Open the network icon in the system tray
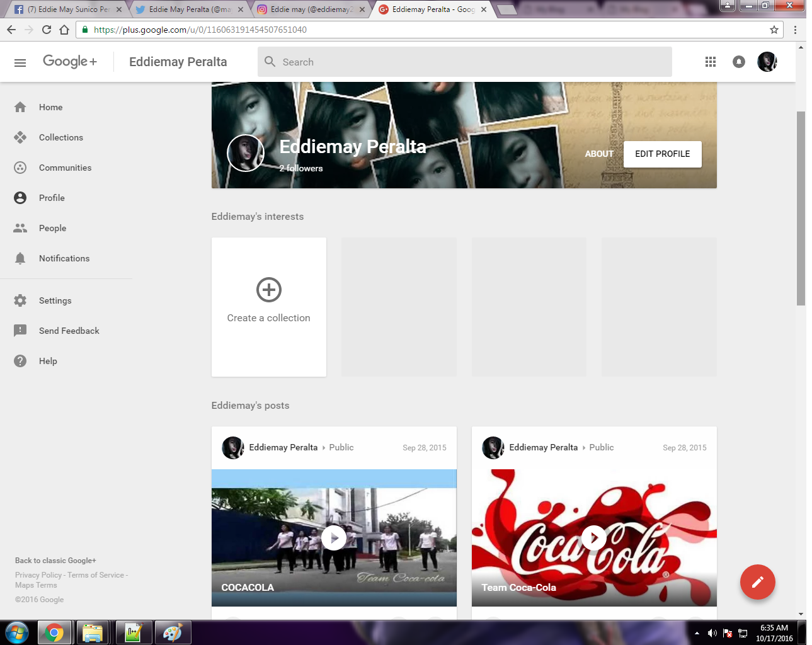The width and height of the screenshot is (812, 645). [743, 633]
